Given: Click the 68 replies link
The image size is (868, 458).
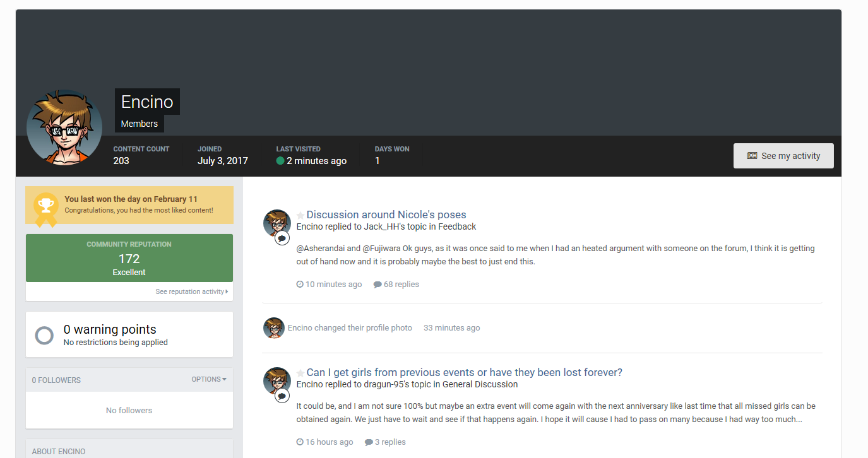Looking at the screenshot, I should pos(396,285).
